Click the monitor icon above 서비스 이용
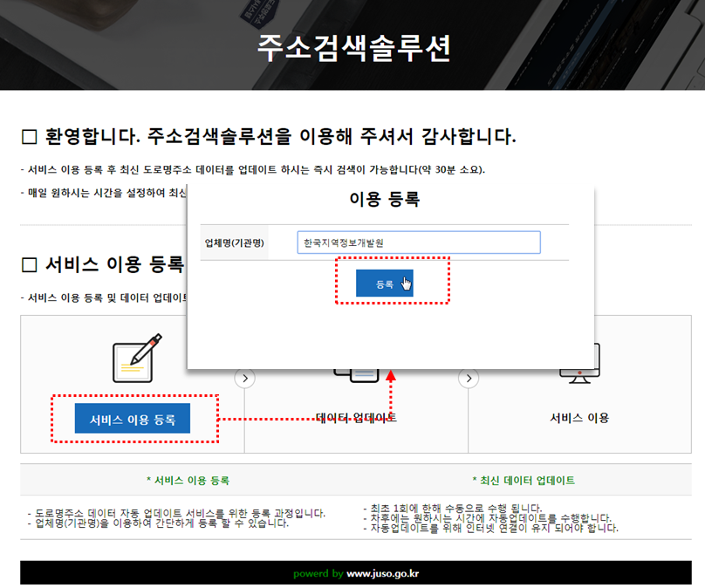 pyautogui.click(x=579, y=363)
